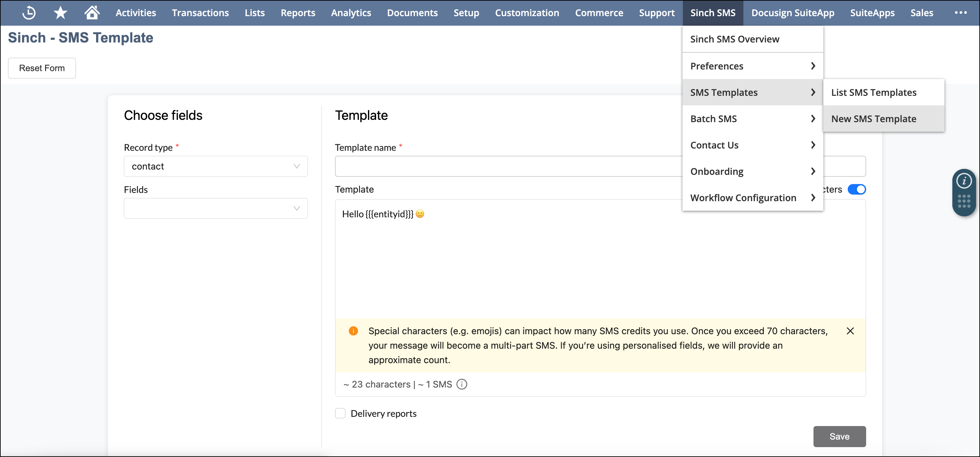The height and width of the screenshot is (457, 980).
Task: Click the Reset Form button
Action: pyautogui.click(x=41, y=68)
